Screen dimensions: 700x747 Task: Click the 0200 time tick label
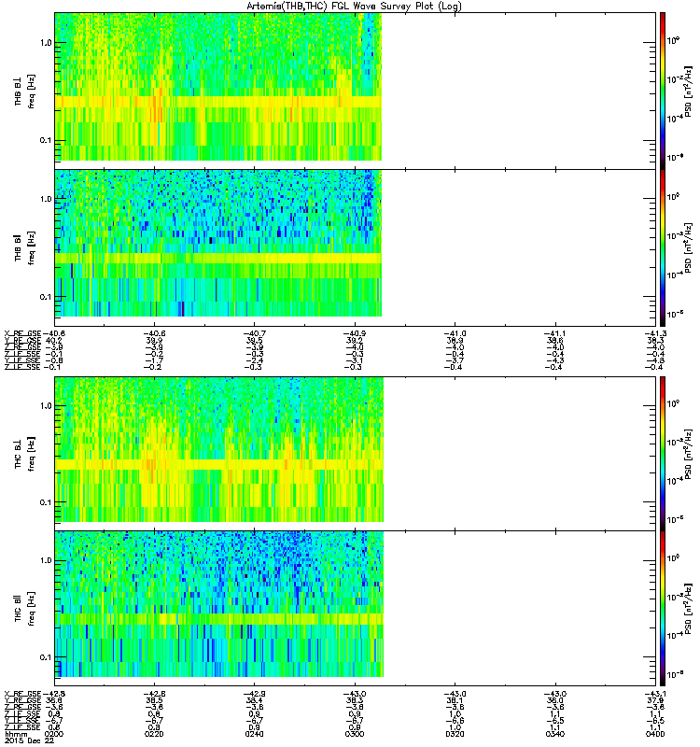pyautogui.click(x=54, y=734)
